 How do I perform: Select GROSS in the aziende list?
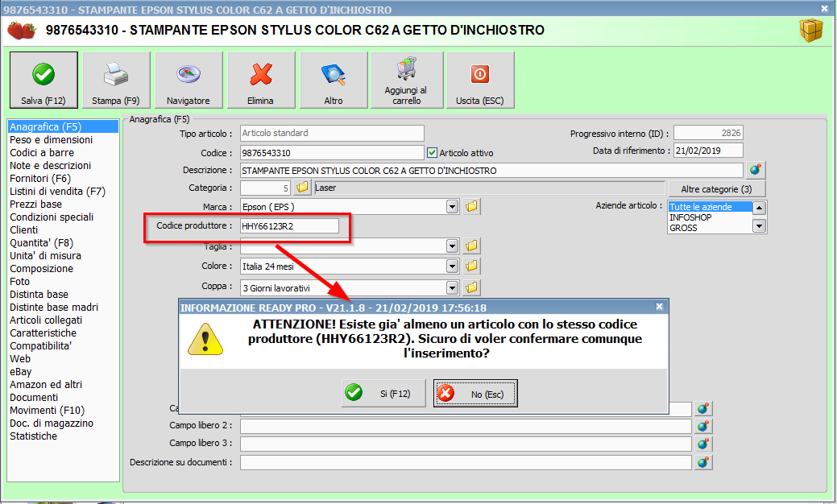pyautogui.click(x=710, y=228)
